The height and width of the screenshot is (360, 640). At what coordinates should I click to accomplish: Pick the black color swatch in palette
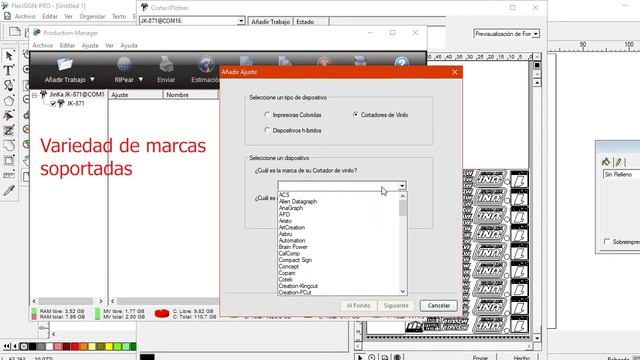pyautogui.click(x=32, y=347)
